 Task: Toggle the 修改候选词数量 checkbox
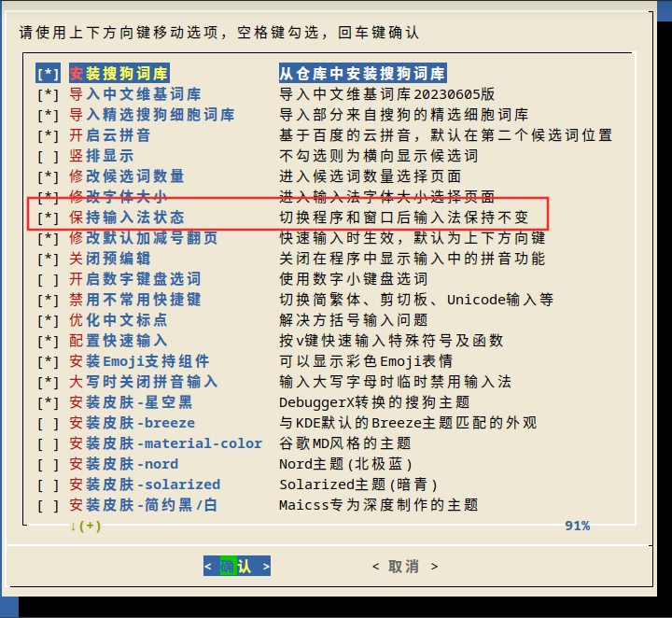[48, 176]
